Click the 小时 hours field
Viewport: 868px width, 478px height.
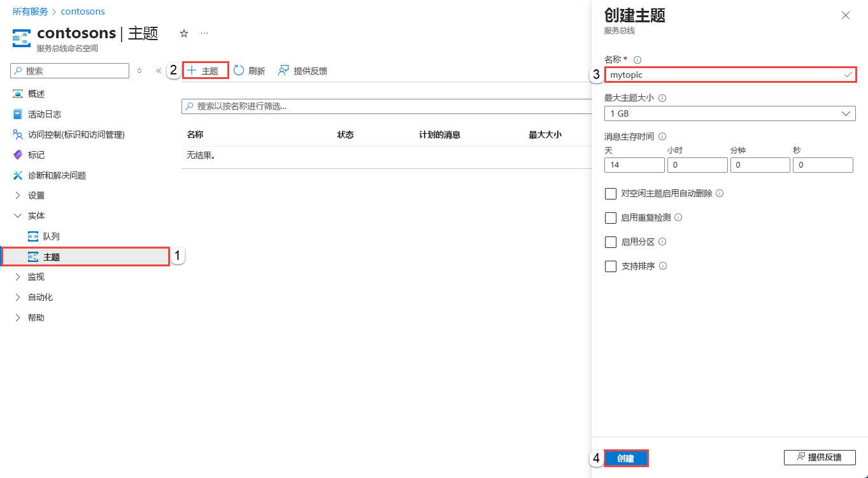click(697, 165)
